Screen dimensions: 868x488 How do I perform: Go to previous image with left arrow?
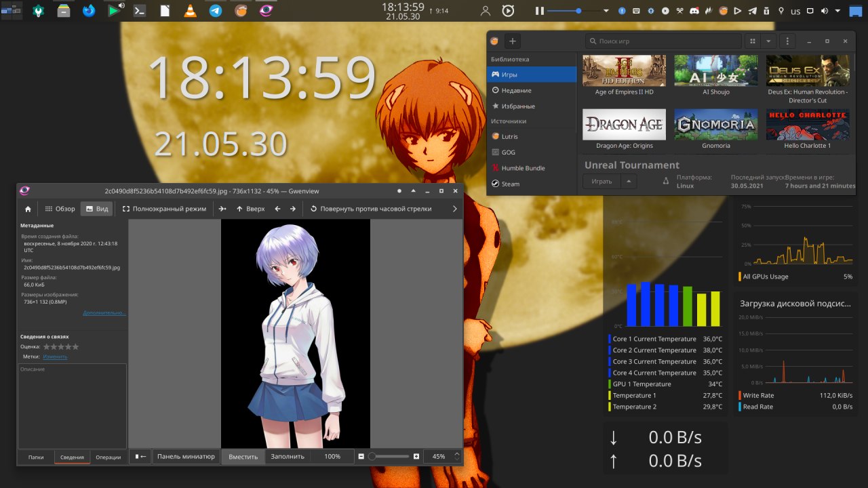(277, 209)
